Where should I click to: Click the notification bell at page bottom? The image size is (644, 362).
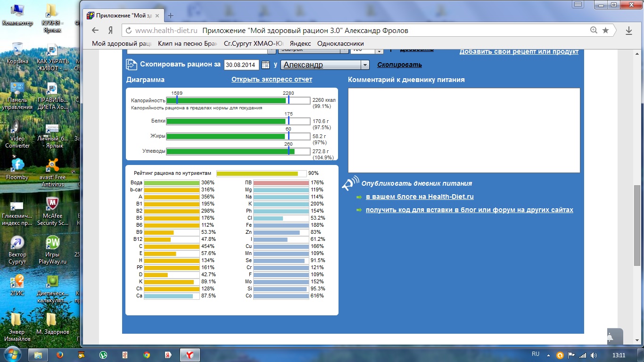[611, 337]
